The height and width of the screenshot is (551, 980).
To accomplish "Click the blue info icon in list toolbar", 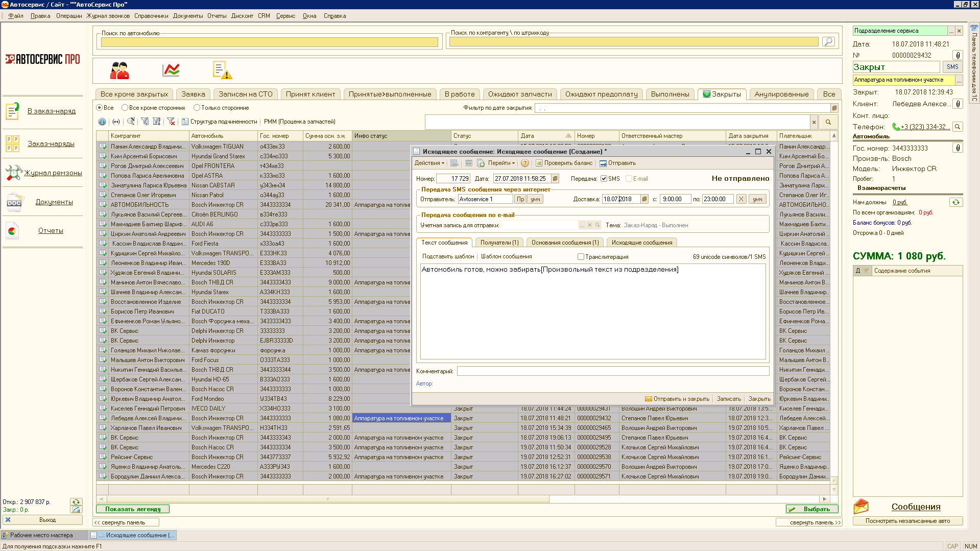I will click(102, 122).
